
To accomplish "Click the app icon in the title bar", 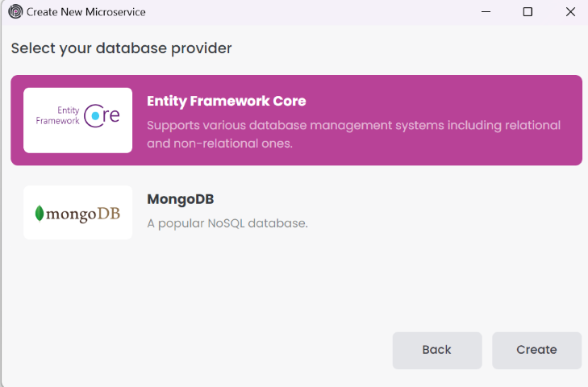I will pos(15,12).
